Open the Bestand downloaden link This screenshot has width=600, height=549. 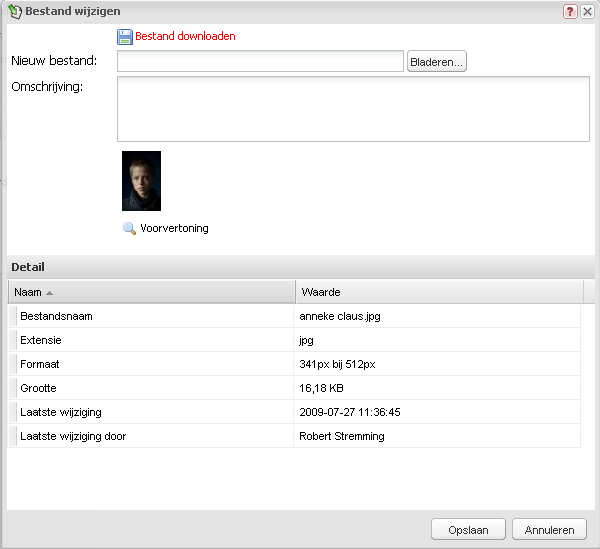click(x=185, y=36)
